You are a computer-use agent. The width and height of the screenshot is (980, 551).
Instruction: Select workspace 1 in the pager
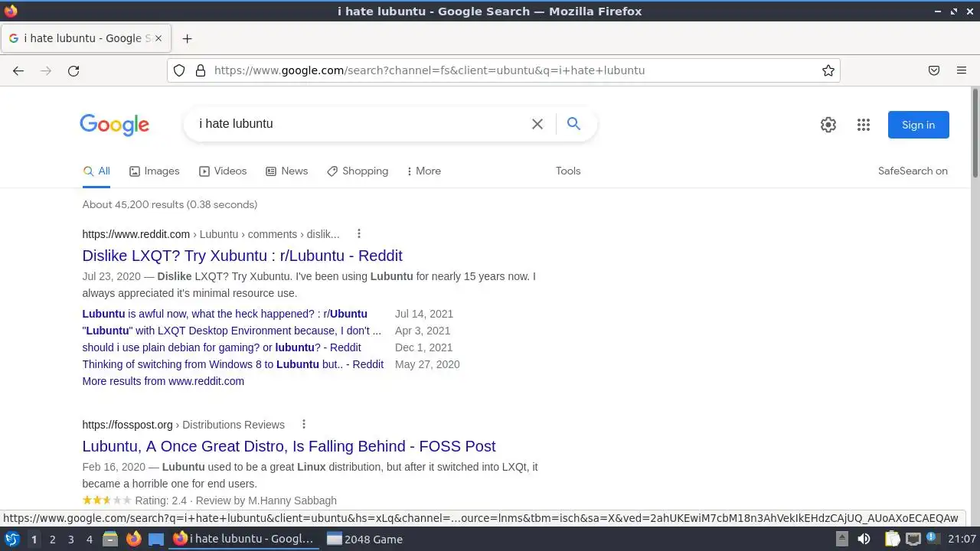(x=34, y=540)
